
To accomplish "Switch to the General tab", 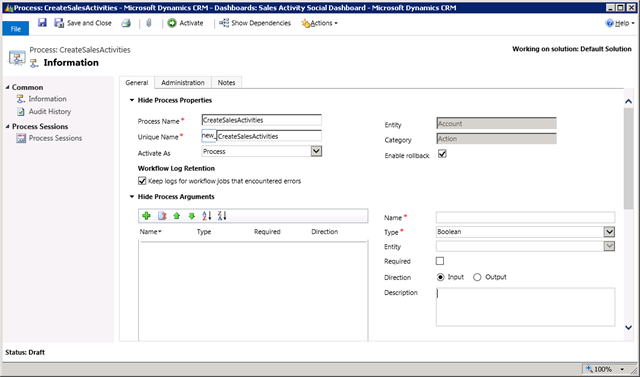I will 137,82.
